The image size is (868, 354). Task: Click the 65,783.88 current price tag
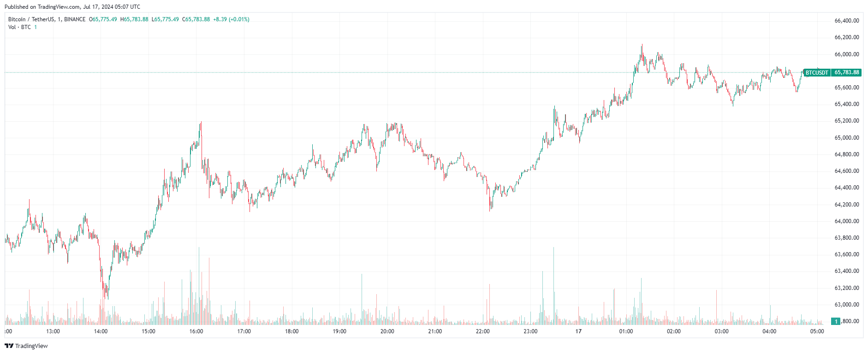[847, 72]
